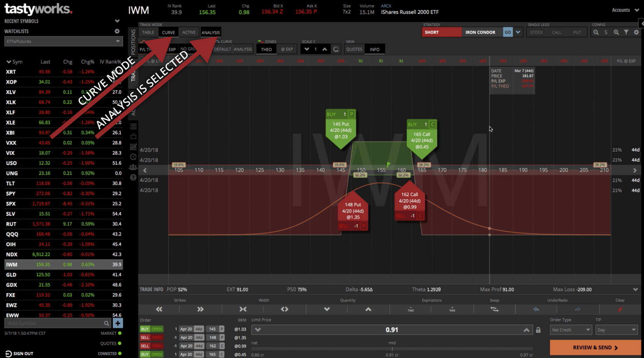
Task: Add symbol with plus button
Action: 118,323
